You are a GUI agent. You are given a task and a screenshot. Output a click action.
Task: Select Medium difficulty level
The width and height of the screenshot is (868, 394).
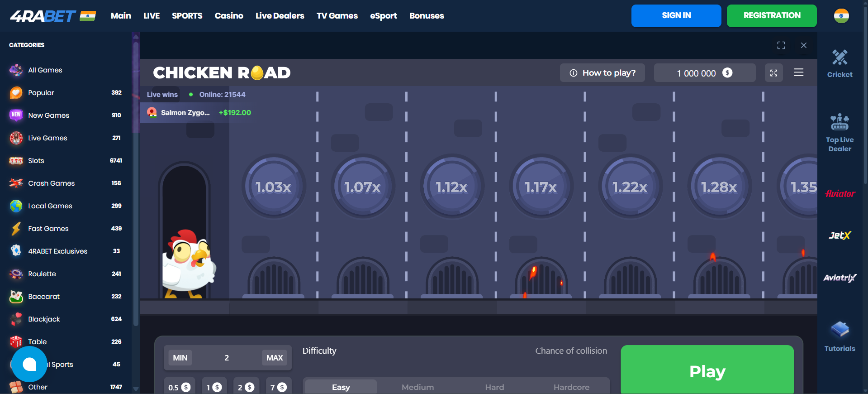(x=417, y=387)
